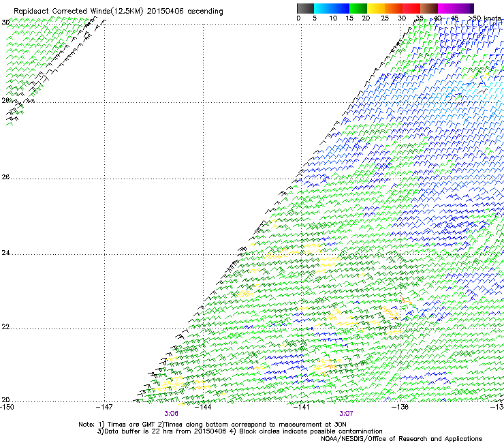
Task: Click the longitude axis label '-144'
Action: point(203,407)
